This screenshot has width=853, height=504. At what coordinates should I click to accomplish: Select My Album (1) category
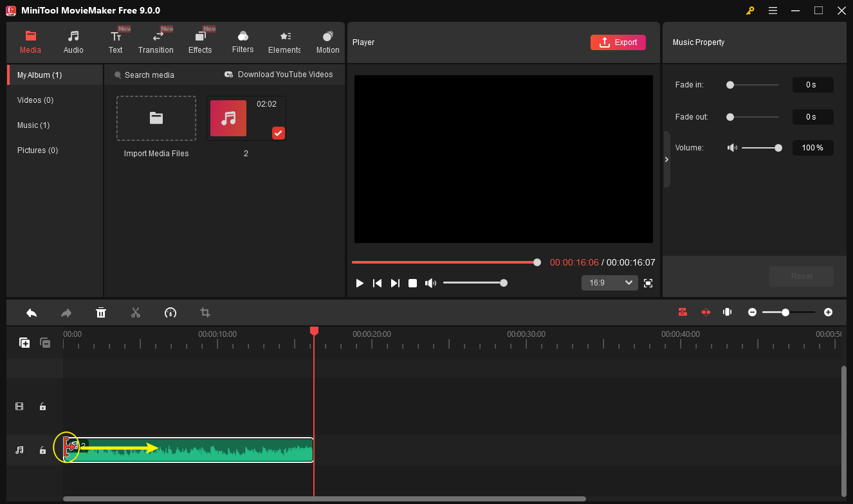[55, 75]
